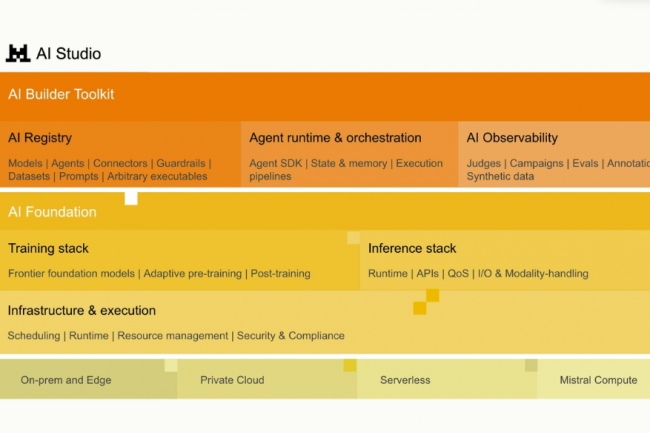Screen dimensions: 650x433
Task: Click the 'Infrastructure & execution' heading
Action: click(82, 310)
